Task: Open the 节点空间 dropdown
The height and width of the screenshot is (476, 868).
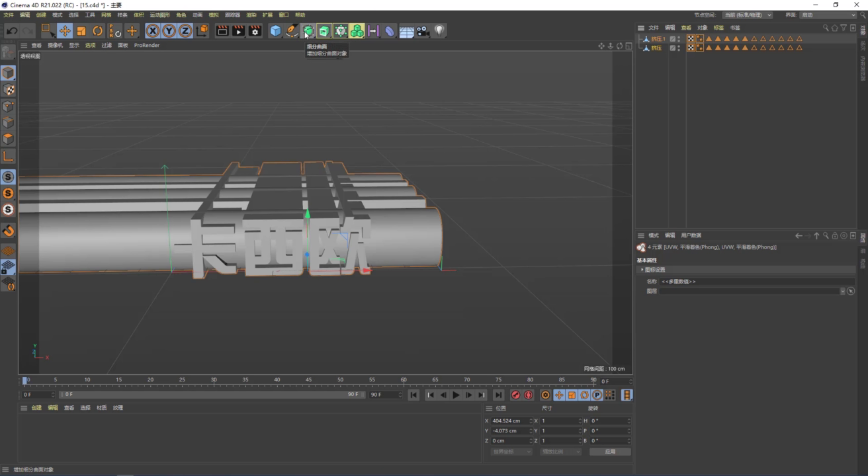Action: point(747,15)
